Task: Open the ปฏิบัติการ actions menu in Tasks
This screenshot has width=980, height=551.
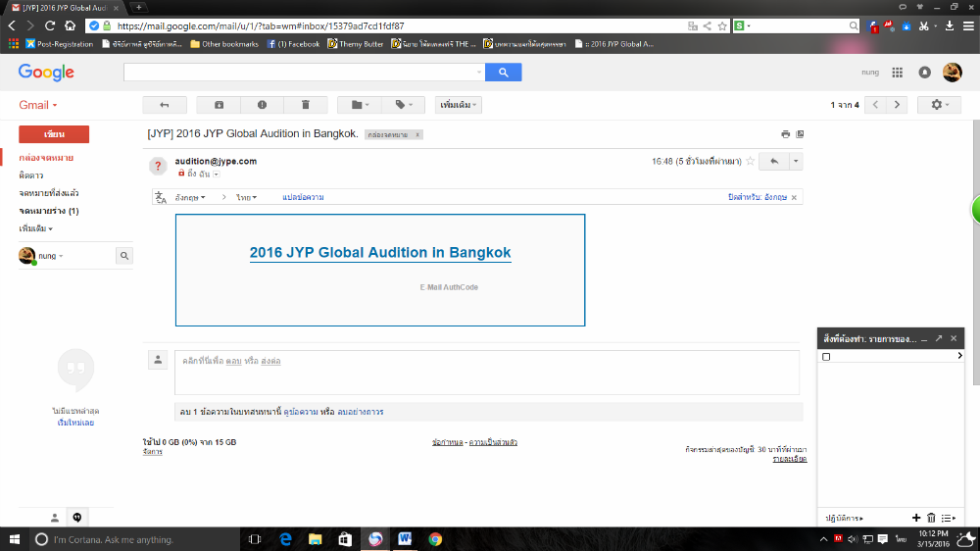Action: 844,519
